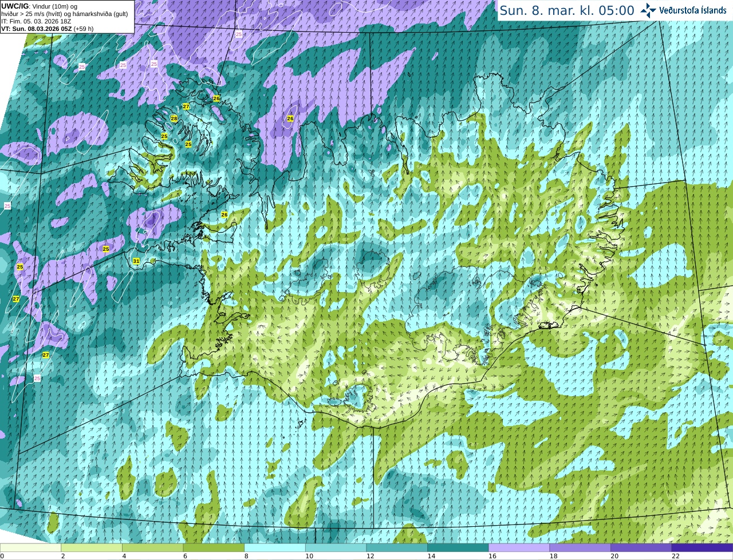Click the 'UWC/IG: Vindur (10m) og' legend line

click(39, 6)
